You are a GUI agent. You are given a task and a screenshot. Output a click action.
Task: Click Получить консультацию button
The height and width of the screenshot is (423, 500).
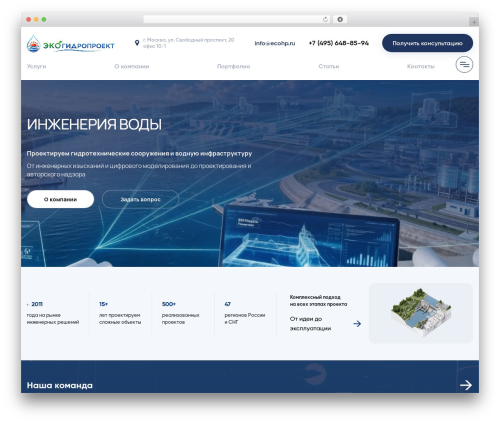coord(427,43)
